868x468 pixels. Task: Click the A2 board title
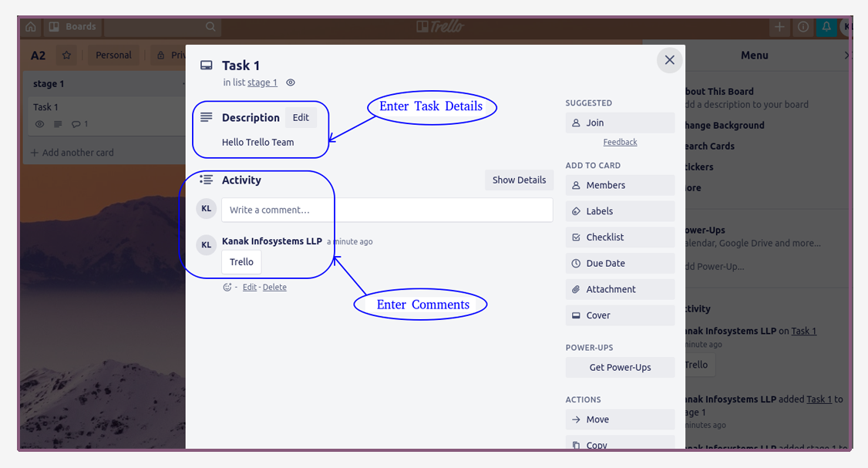(x=39, y=56)
